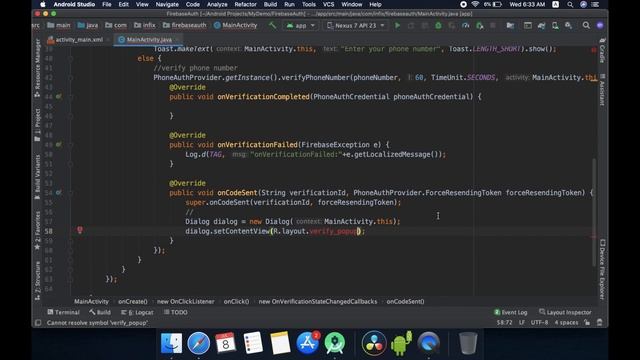Switch to activity_main.xml tab
The width and height of the screenshot is (640, 360).
pos(79,40)
